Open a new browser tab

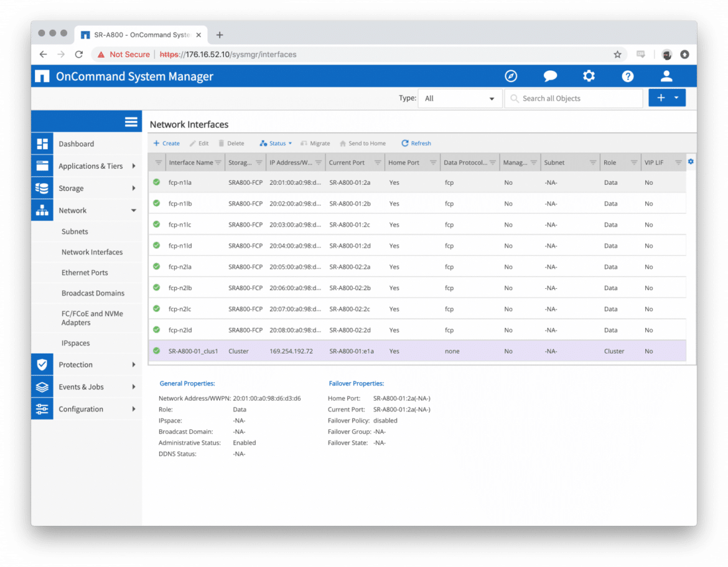click(220, 35)
